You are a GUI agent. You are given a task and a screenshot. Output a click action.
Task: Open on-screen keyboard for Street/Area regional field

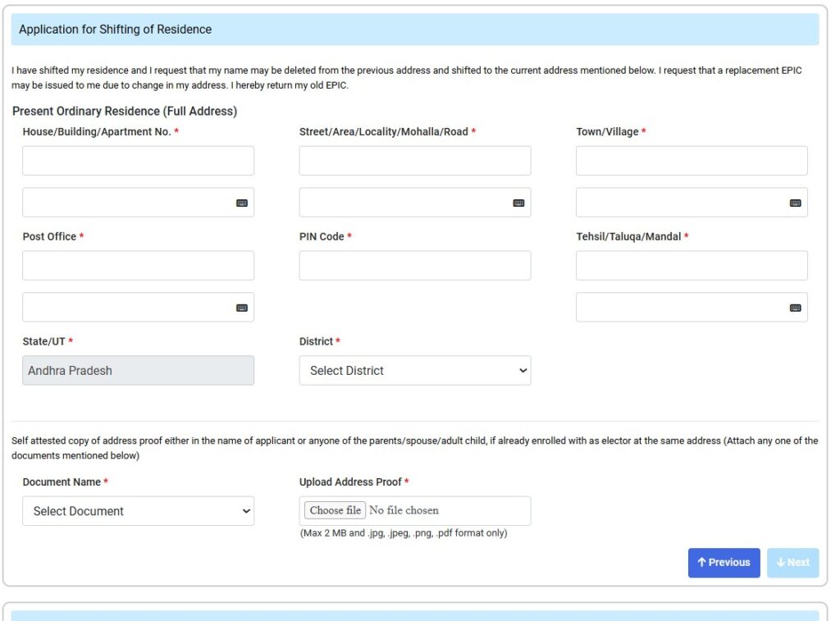tap(518, 202)
